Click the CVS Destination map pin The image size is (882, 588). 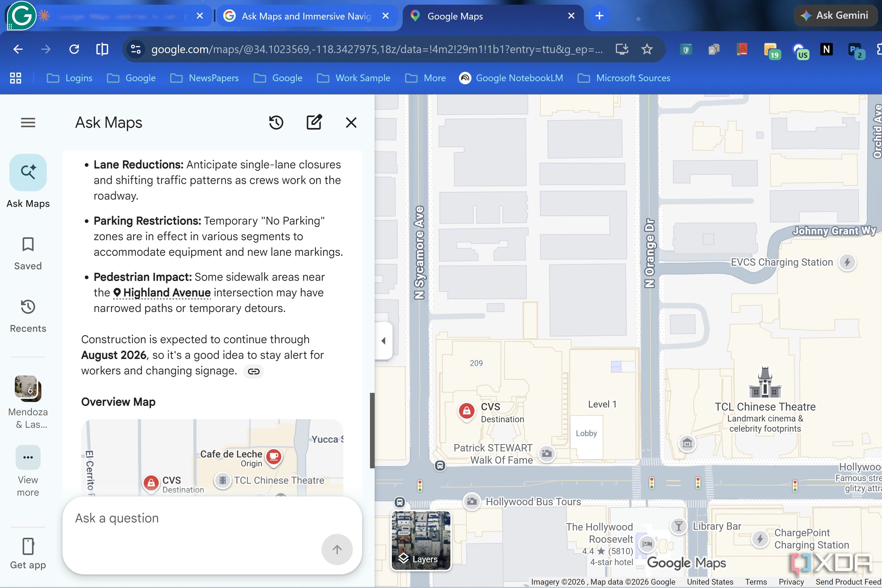click(466, 411)
